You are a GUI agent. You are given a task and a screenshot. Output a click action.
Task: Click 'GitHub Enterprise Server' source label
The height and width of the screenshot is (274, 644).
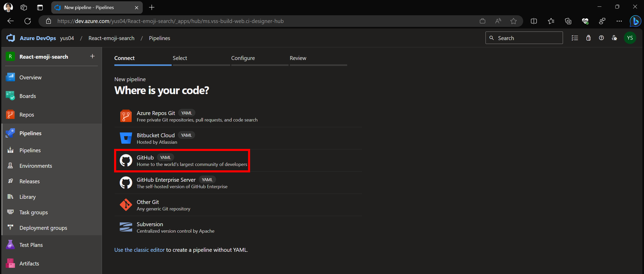click(166, 180)
